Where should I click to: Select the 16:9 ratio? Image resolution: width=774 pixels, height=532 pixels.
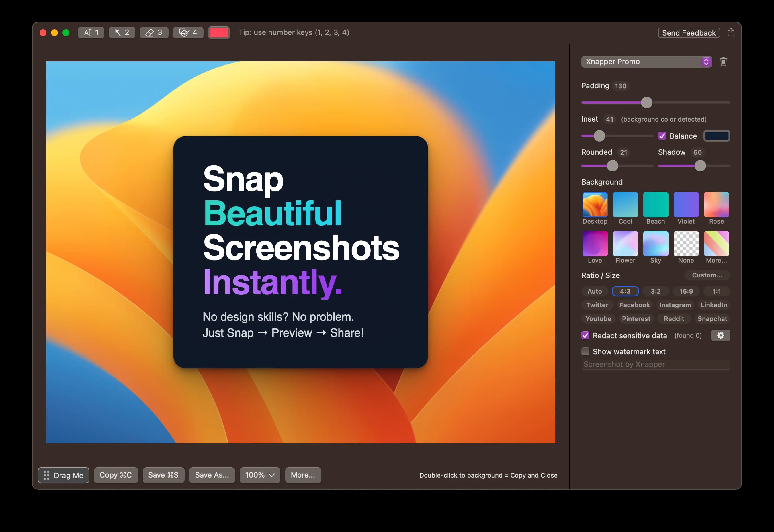pos(686,291)
